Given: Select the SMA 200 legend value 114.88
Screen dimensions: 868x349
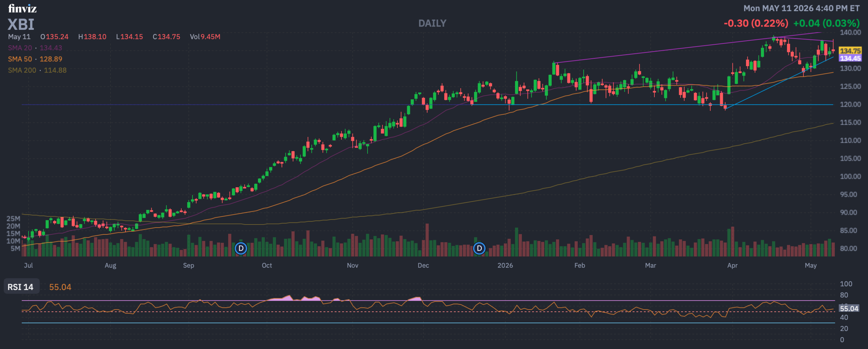Looking at the screenshot, I should coord(55,70).
